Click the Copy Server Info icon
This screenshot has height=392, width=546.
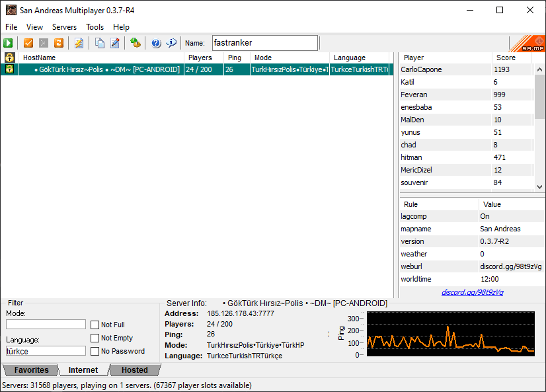[100, 43]
